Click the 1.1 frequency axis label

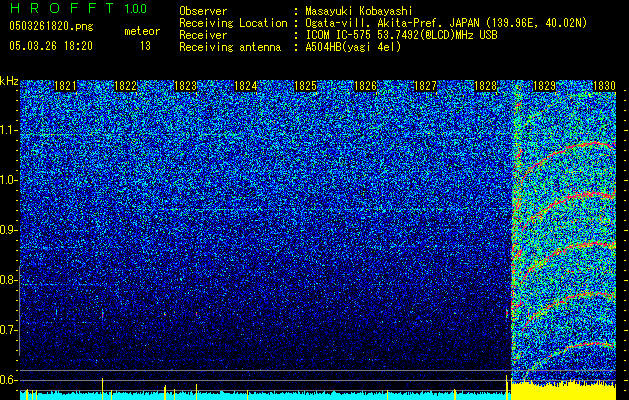(8, 130)
